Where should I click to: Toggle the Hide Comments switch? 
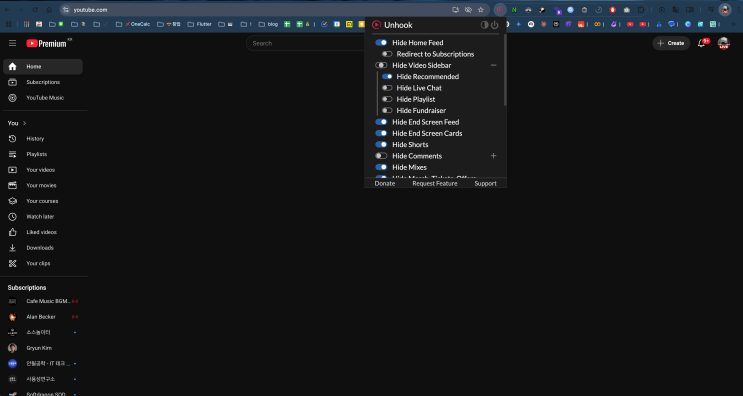[381, 156]
